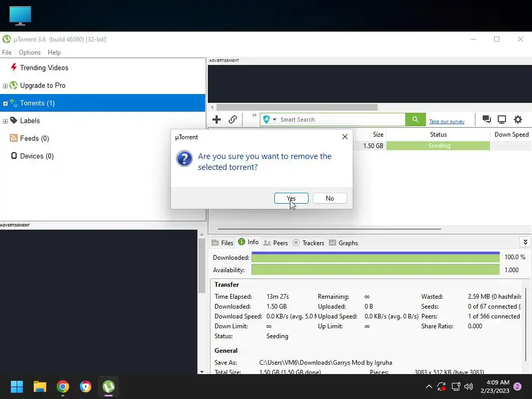Open Preferences via the gear icon
The width and height of the screenshot is (532, 399).
pyautogui.click(x=518, y=119)
